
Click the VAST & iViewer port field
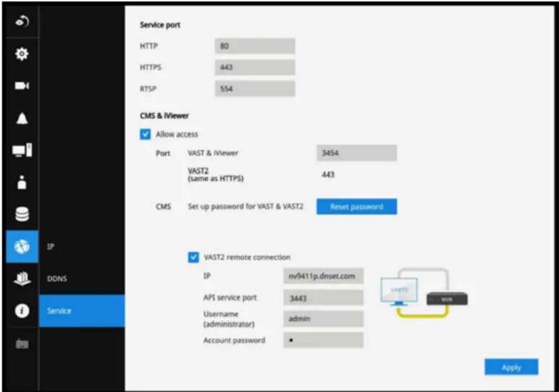356,153
